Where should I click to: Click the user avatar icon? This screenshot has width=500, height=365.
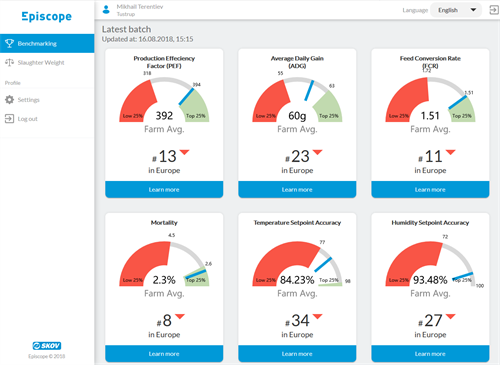click(106, 10)
